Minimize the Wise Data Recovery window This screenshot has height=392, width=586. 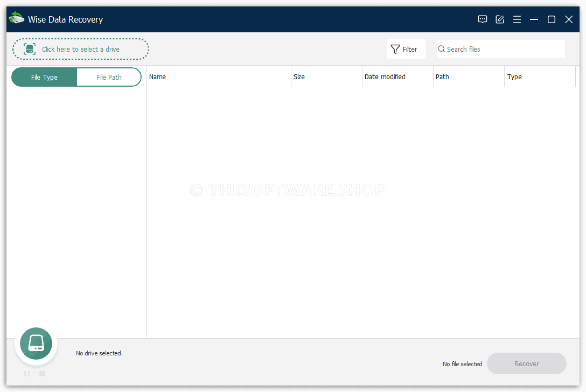pyautogui.click(x=534, y=19)
